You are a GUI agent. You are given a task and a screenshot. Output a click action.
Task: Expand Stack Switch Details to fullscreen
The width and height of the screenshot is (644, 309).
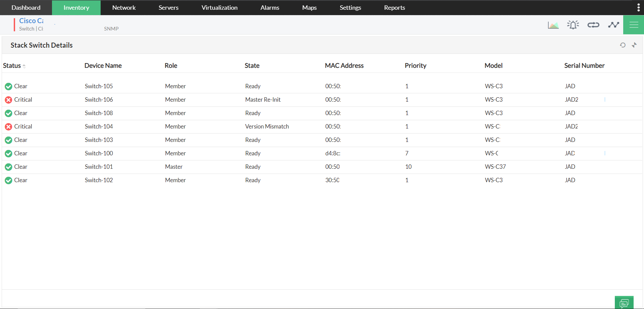(x=634, y=45)
